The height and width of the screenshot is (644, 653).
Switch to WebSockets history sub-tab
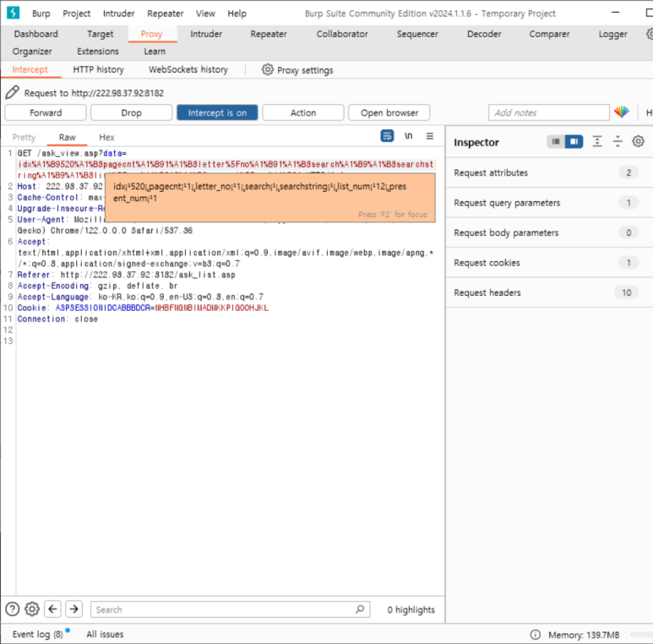coord(188,69)
